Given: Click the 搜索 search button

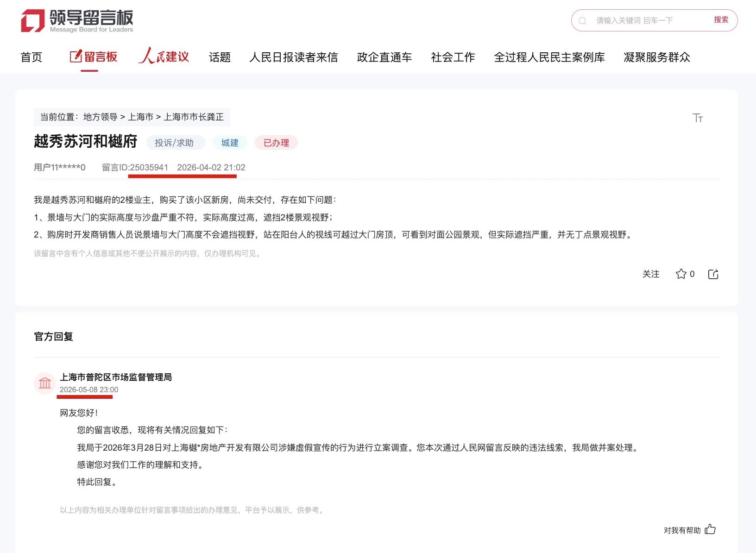Looking at the screenshot, I should pos(721,19).
